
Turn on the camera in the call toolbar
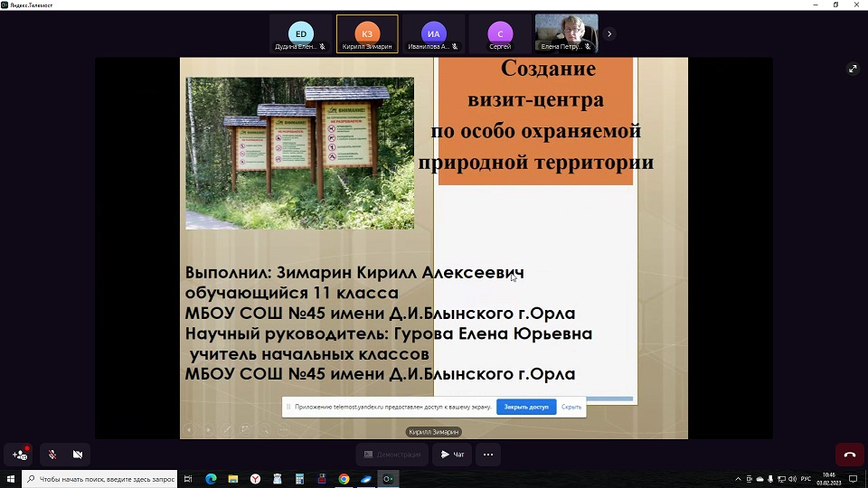78,455
